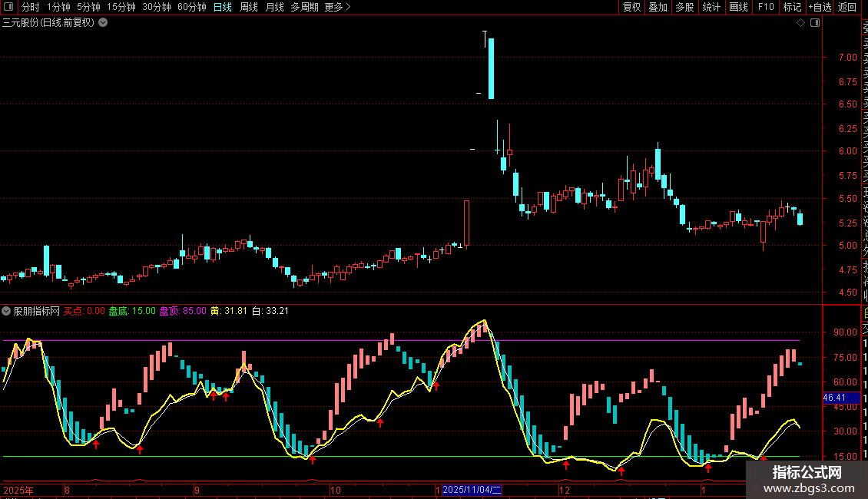Click the 黄: 31.81 indicator value
The width and height of the screenshot is (868, 499).
pyautogui.click(x=229, y=311)
